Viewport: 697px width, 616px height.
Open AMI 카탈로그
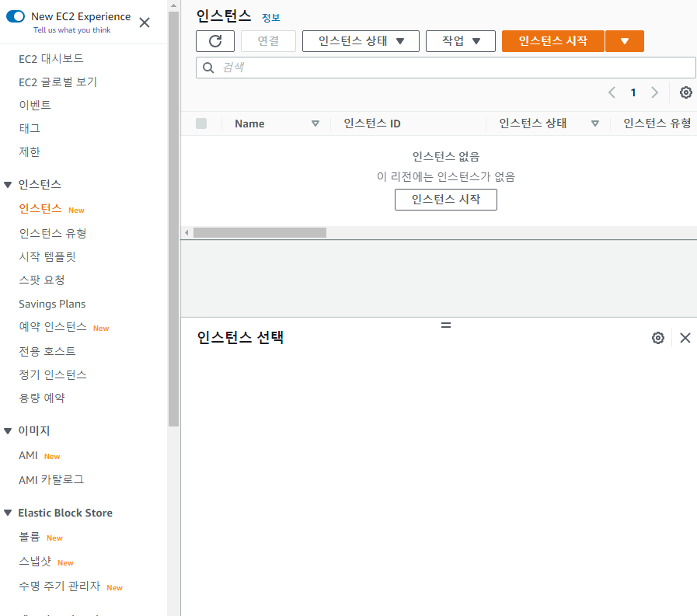[x=51, y=480]
